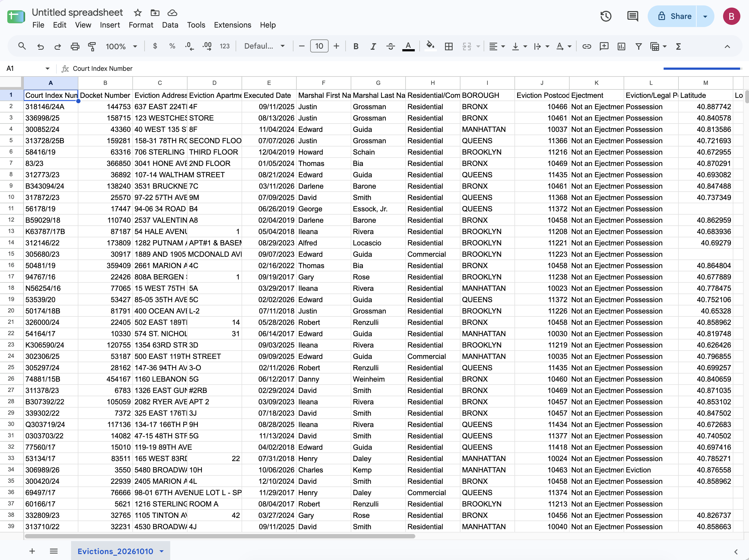Viewport: 749px width, 560px height.
Task: Open the File menu
Action: click(38, 25)
